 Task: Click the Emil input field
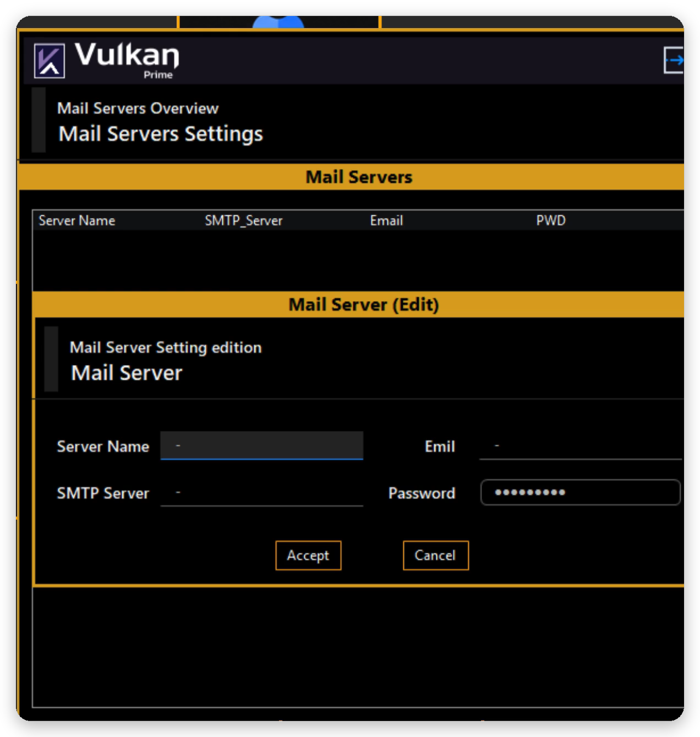tap(580, 445)
